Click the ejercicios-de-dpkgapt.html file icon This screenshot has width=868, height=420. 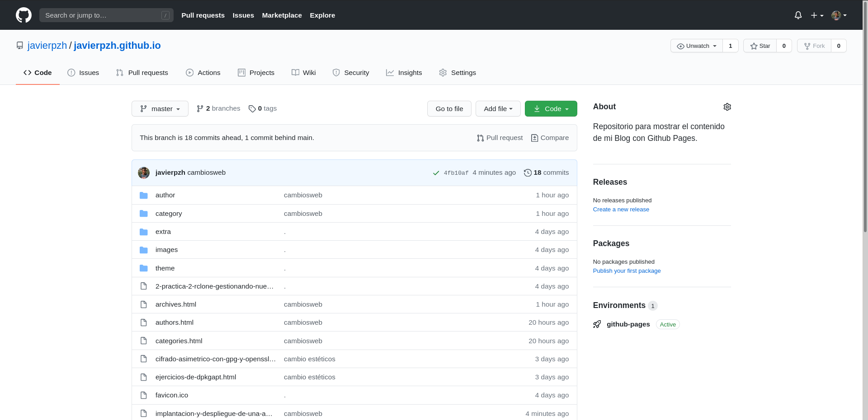[x=144, y=377]
